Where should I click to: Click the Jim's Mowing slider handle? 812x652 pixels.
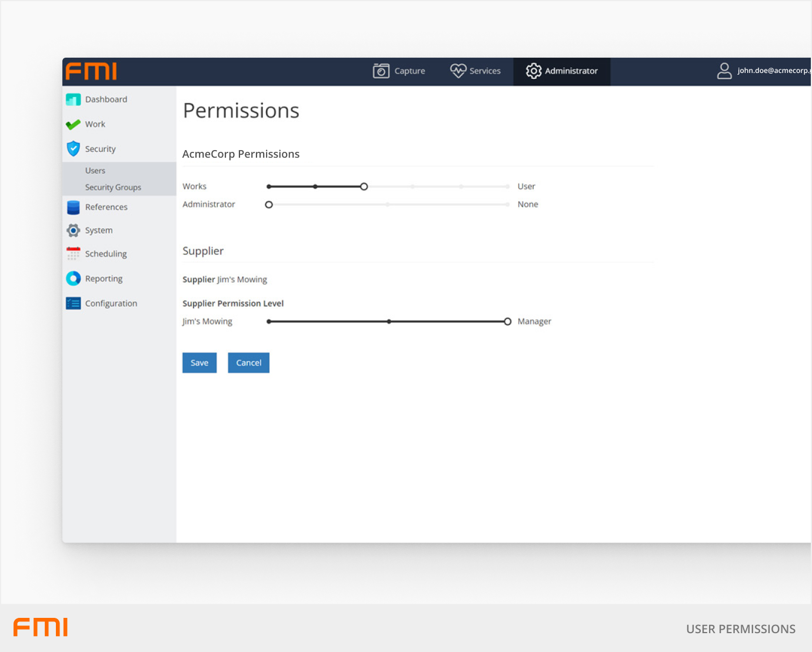[507, 321]
